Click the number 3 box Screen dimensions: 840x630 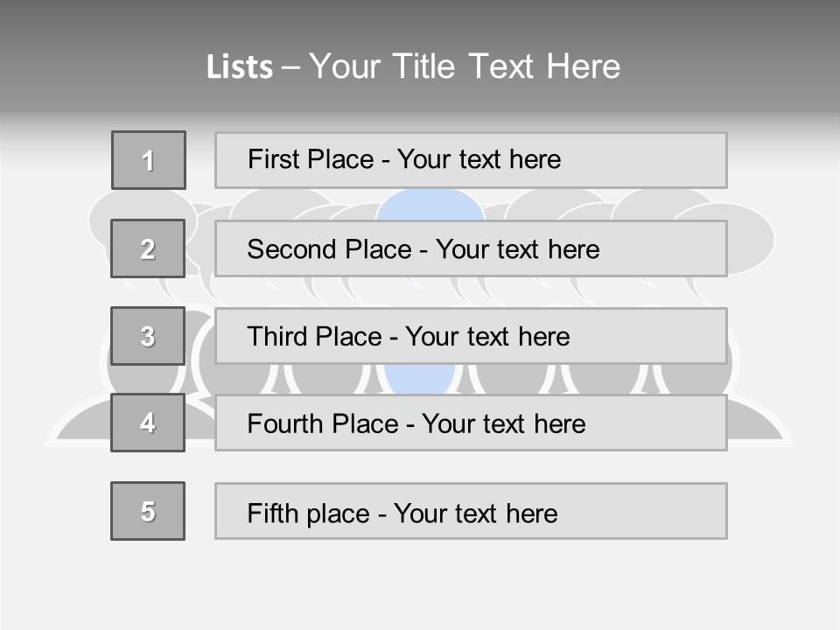point(148,336)
